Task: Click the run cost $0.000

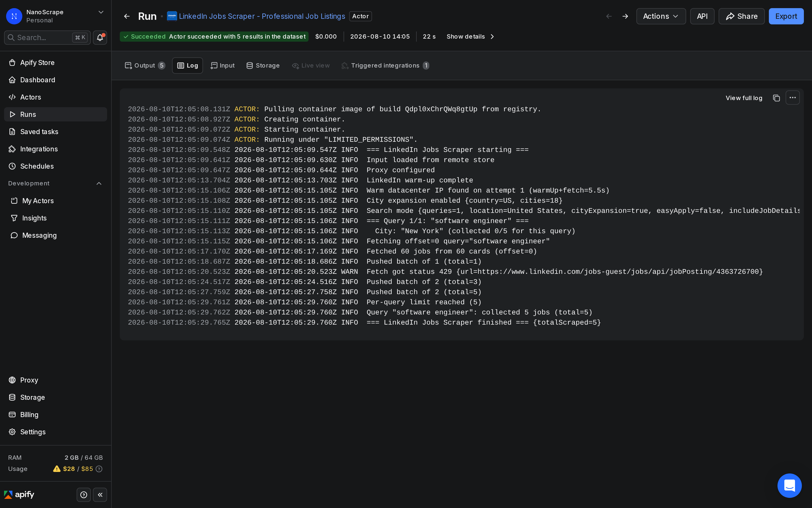Action: click(x=326, y=37)
